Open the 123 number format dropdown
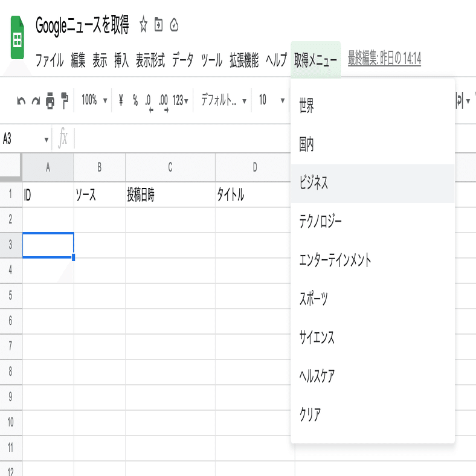The image size is (476, 476). tap(181, 100)
